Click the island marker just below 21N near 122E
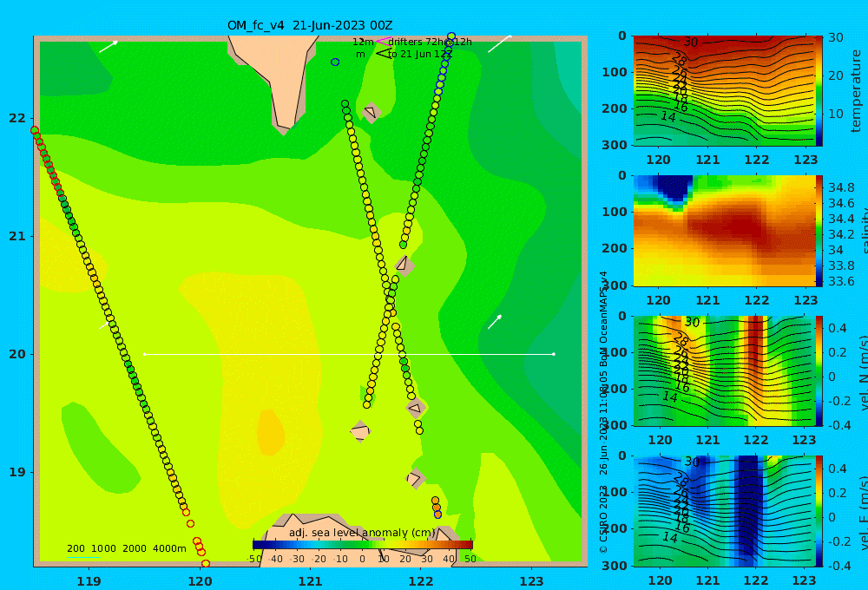The height and width of the screenshot is (590, 868). 404,265
